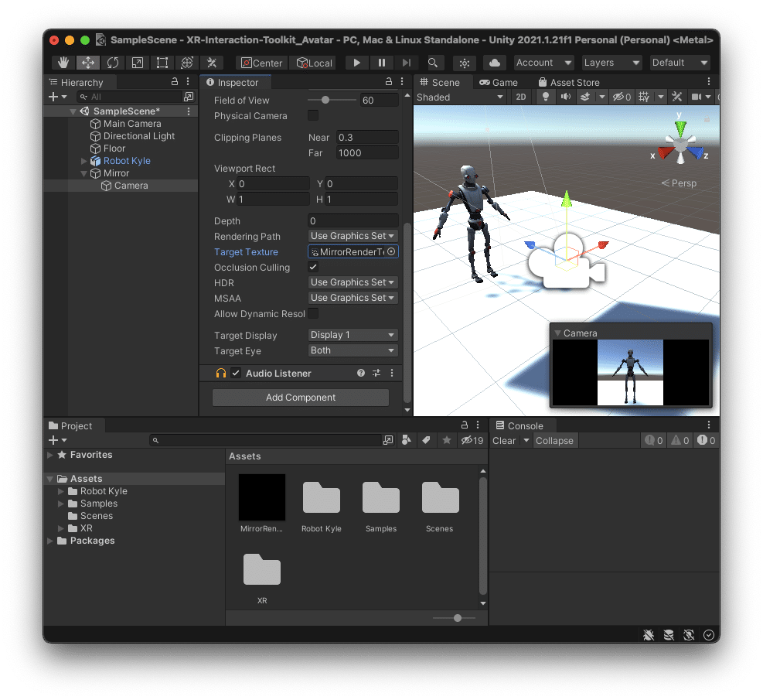Toggle Allow Dynamic Resolution checkbox

click(x=313, y=313)
